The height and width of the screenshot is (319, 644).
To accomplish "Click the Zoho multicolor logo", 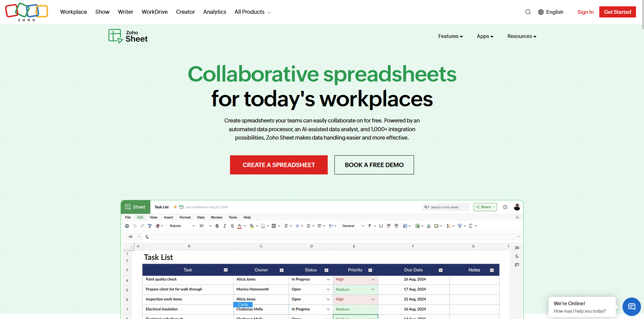I will (x=27, y=12).
